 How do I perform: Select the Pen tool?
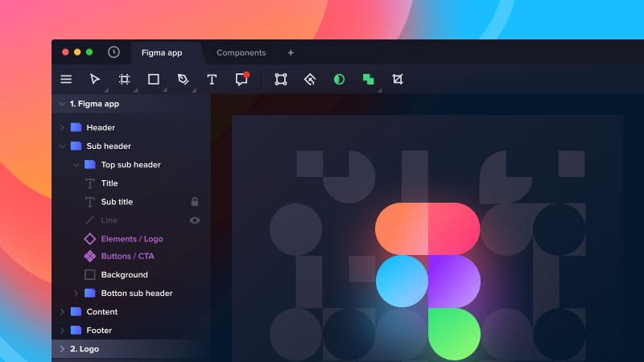(183, 79)
